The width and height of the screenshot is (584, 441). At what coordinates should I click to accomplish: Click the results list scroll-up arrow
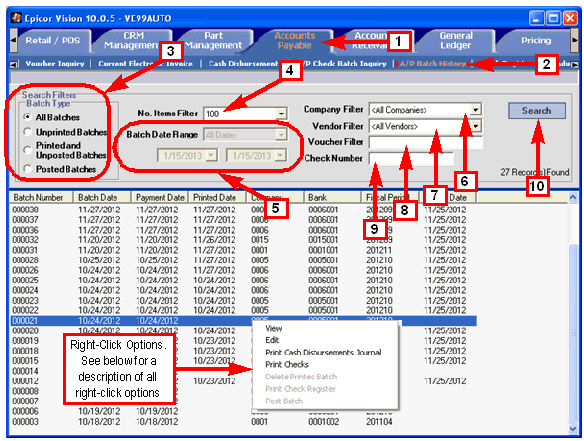(574, 197)
